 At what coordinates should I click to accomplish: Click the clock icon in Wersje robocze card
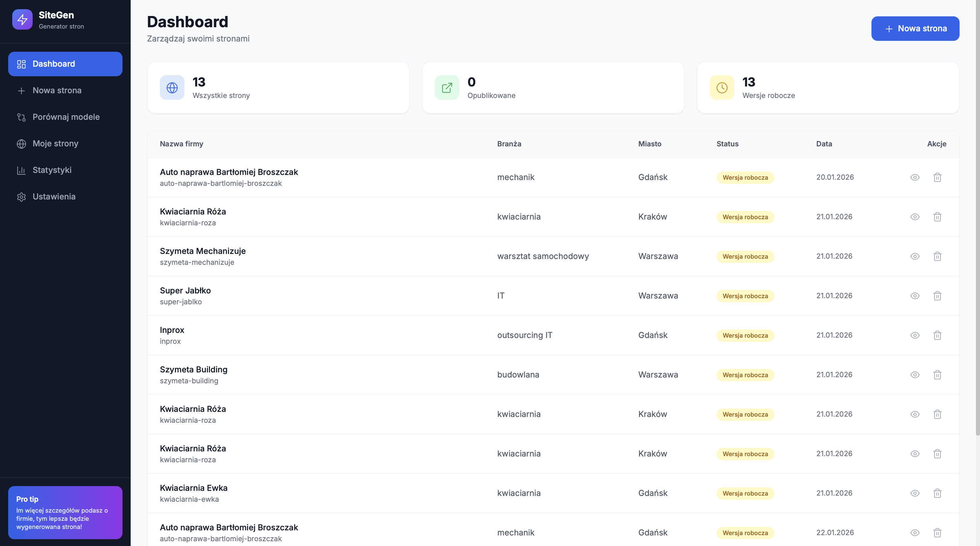click(722, 88)
